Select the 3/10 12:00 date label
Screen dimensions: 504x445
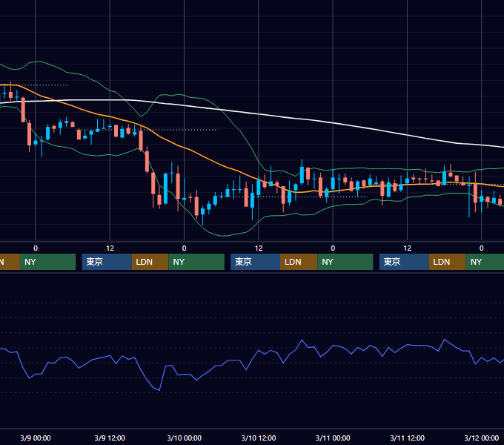pos(259,438)
